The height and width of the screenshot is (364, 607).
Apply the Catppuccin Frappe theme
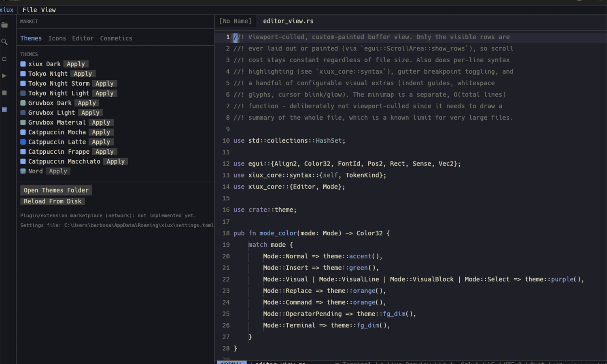click(x=105, y=151)
